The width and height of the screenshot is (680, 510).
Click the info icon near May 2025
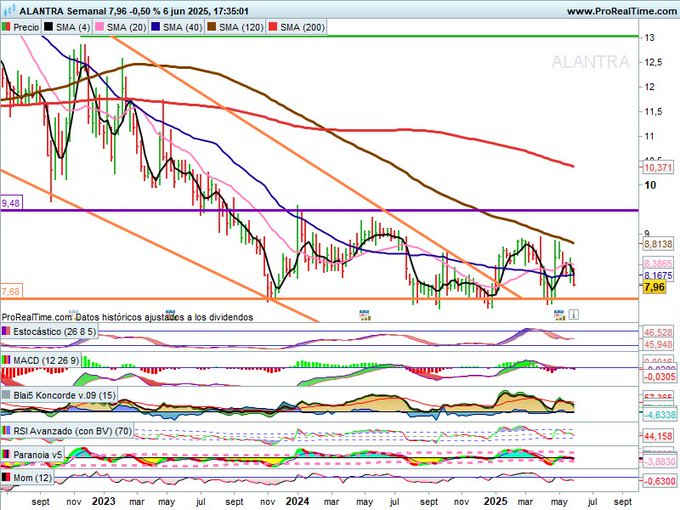[x=573, y=314]
